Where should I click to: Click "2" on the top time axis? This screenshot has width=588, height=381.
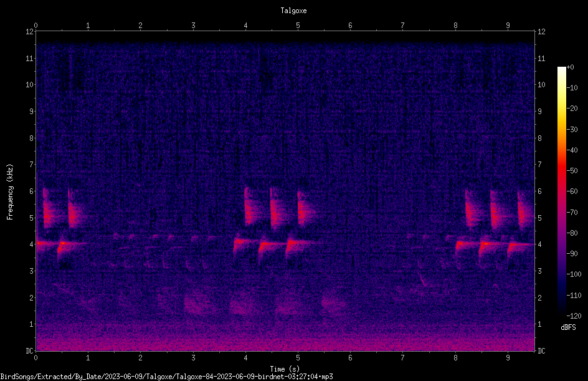coord(141,26)
